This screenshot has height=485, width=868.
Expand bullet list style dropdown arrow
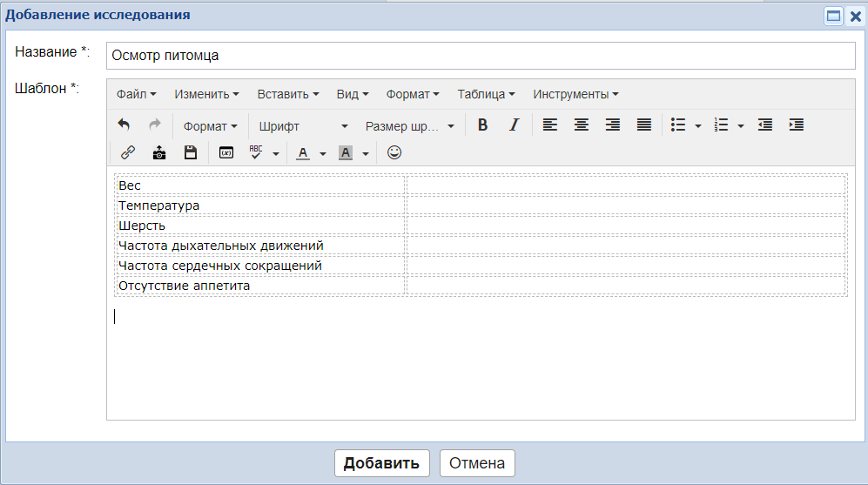pos(698,126)
